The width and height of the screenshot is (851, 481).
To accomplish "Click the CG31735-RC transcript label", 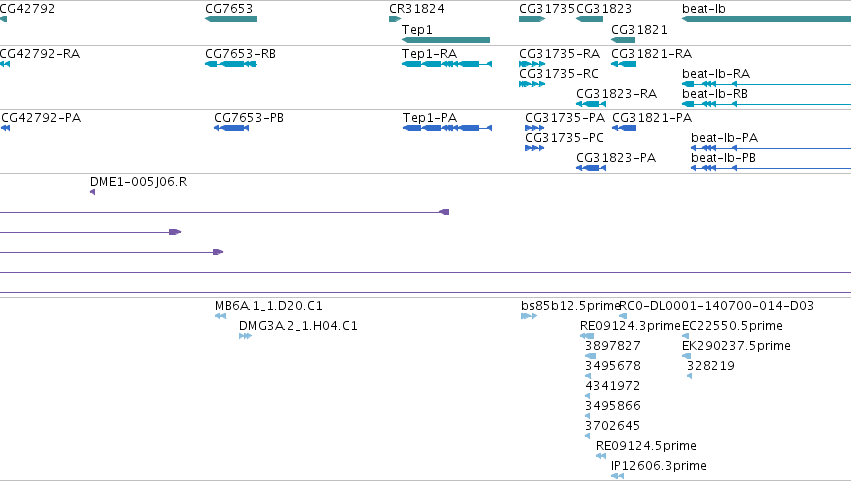I will pos(559,74).
